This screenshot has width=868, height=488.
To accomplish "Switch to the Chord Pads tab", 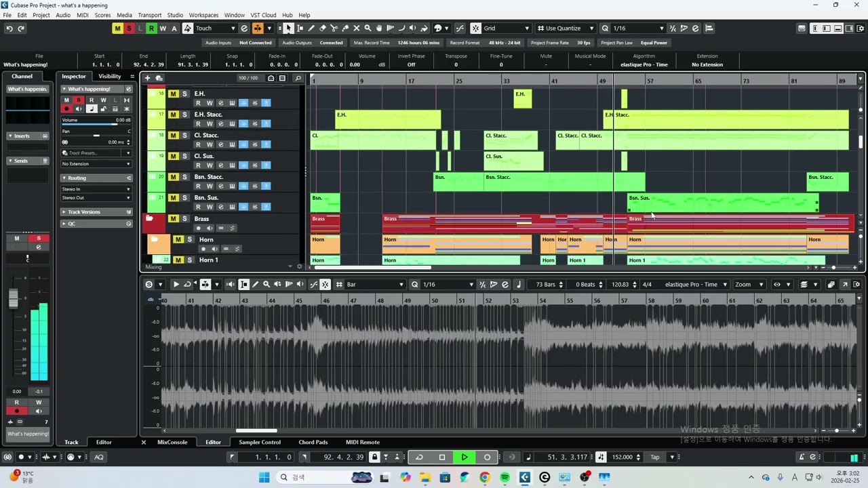I will point(313,443).
